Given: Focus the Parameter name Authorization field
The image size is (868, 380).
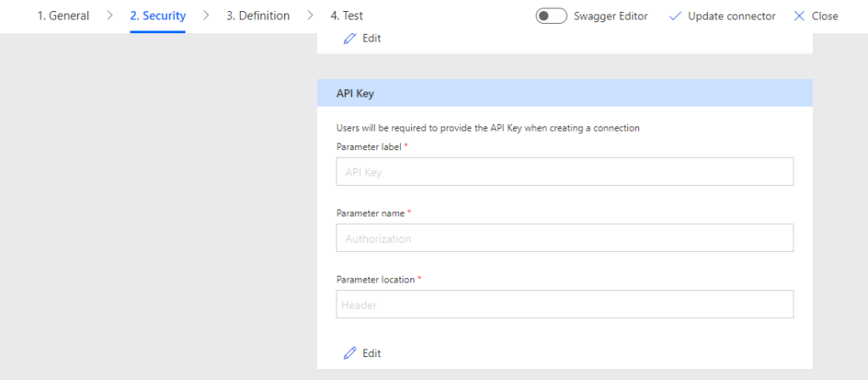Looking at the screenshot, I should (565, 238).
